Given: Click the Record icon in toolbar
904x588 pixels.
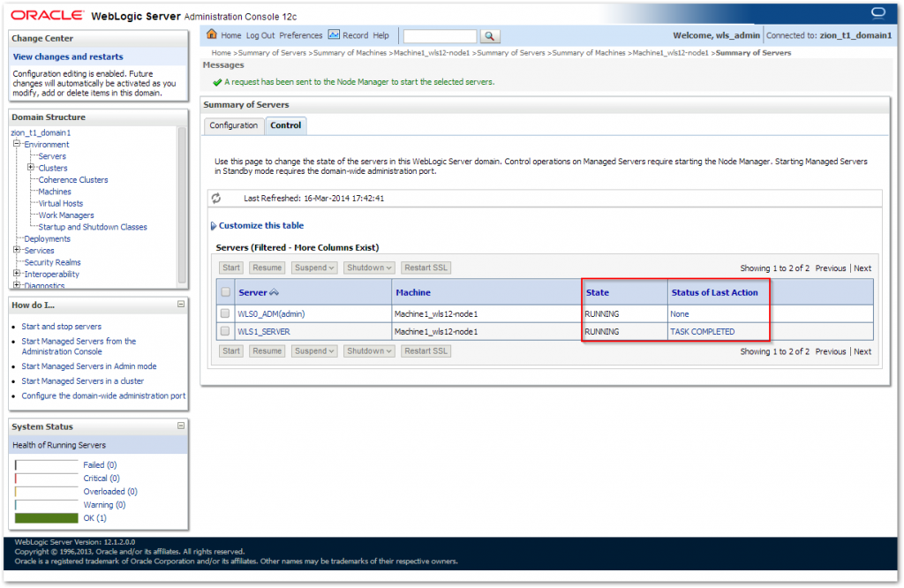Looking at the screenshot, I should coord(334,35).
